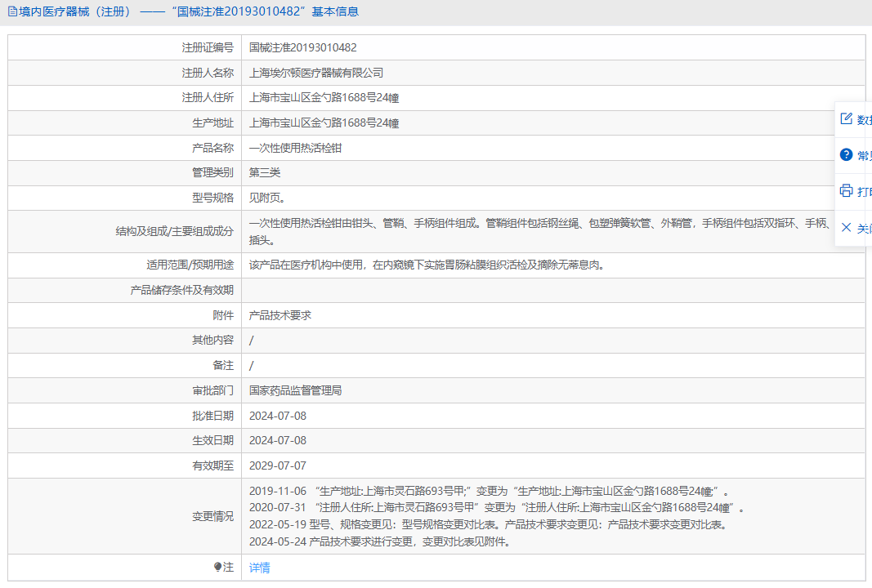The width and height of the screenshot is (872, 588).
Task: Click registrant name 上海埃尔顿医疗器械有限公司
Action: coord(315,73)
